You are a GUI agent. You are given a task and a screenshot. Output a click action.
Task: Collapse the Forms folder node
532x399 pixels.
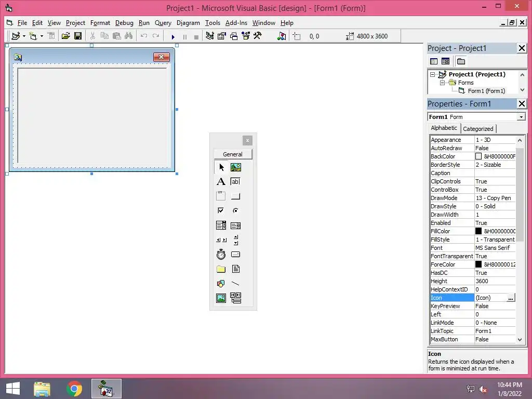[442, 83]
